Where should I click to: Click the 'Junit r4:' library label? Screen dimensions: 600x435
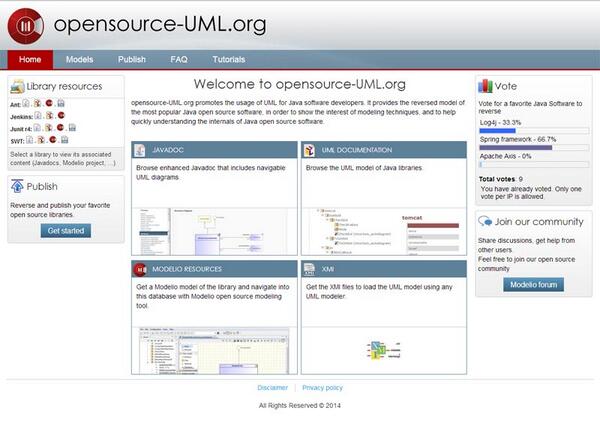(x=21, y=129)
